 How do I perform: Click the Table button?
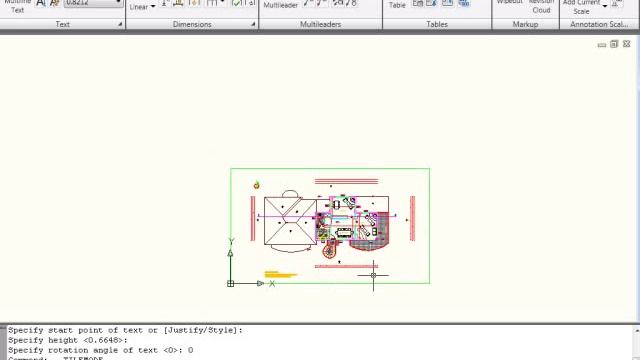[397, 5]
